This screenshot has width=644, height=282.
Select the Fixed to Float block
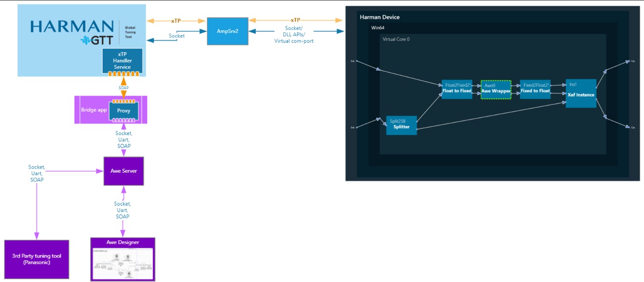tap(535, 89)
